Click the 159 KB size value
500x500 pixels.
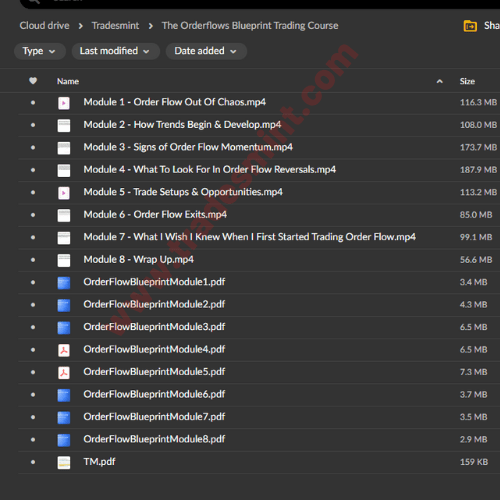click(x=474, y=462)
